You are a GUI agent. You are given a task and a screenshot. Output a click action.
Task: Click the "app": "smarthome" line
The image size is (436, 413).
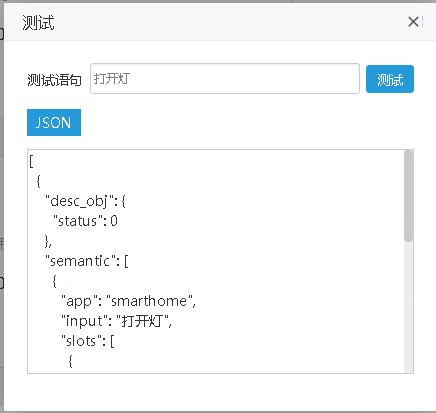coord(128,301)
